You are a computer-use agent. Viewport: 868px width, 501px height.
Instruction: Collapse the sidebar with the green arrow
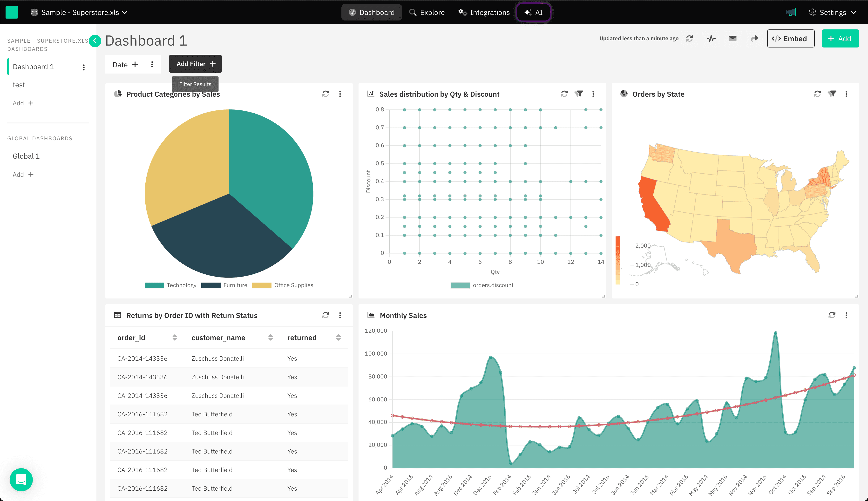(x=95, y=41)
